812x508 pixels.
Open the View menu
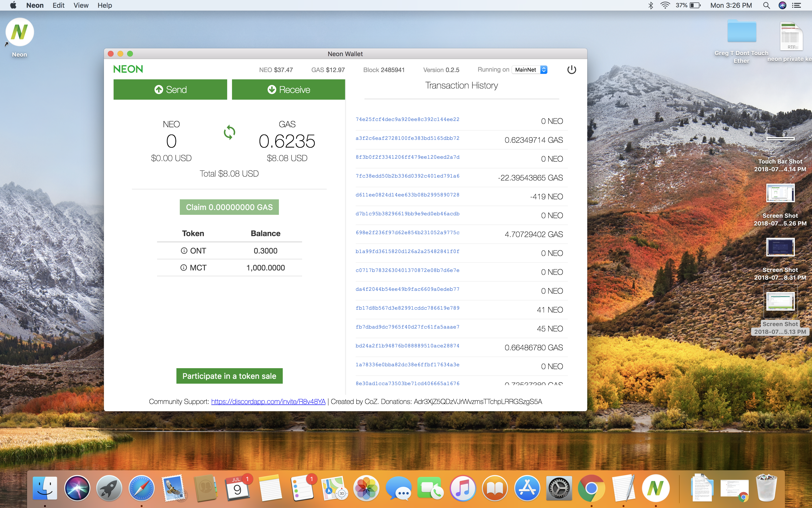[81, 5]
